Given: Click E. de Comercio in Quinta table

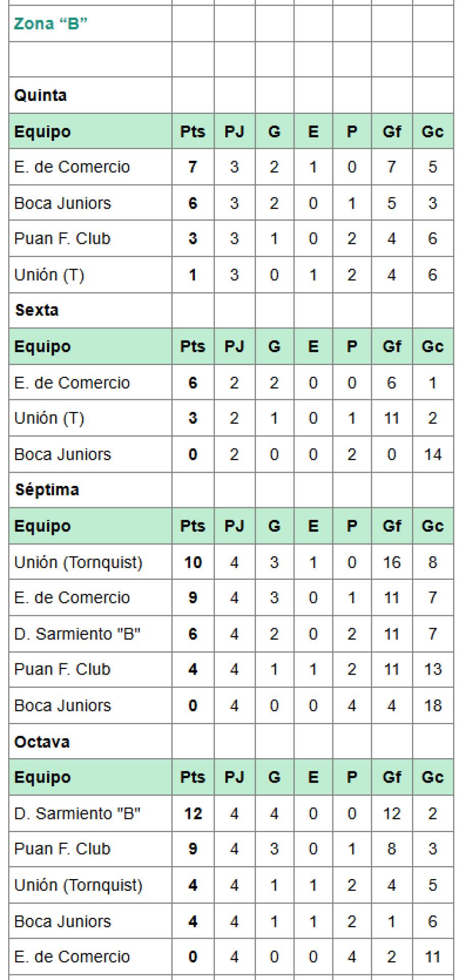Looking at the screenshot, I should pos(72,167).
